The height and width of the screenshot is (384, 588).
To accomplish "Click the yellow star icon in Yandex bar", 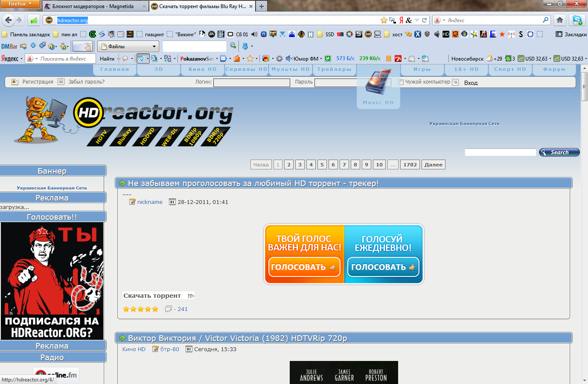I will point(250,58).
